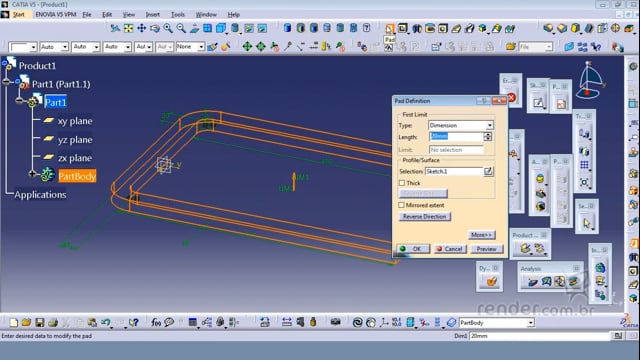Click the Preview button

pos(487,249)
